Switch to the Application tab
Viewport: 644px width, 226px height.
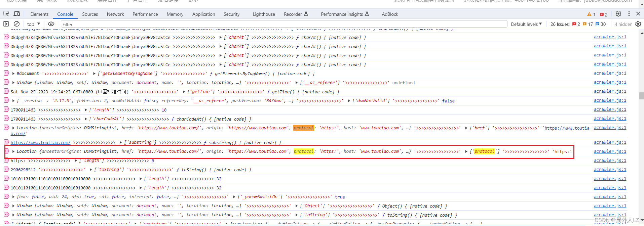[x=203, y=14]
